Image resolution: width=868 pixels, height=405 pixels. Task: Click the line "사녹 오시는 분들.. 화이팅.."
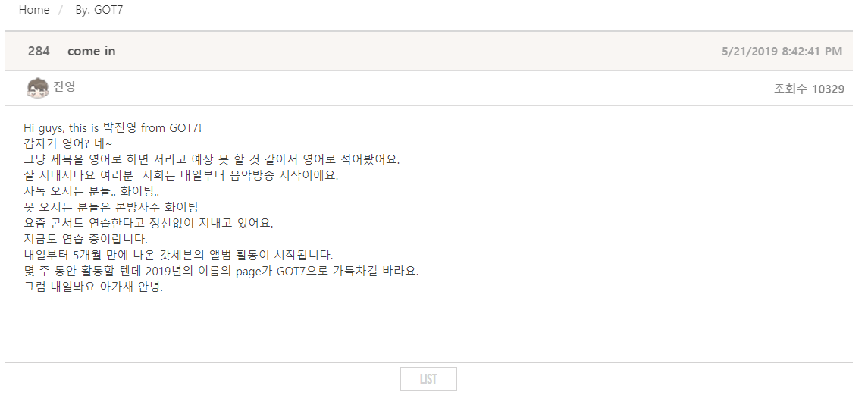pyautogui.click(x=92, y=191)
